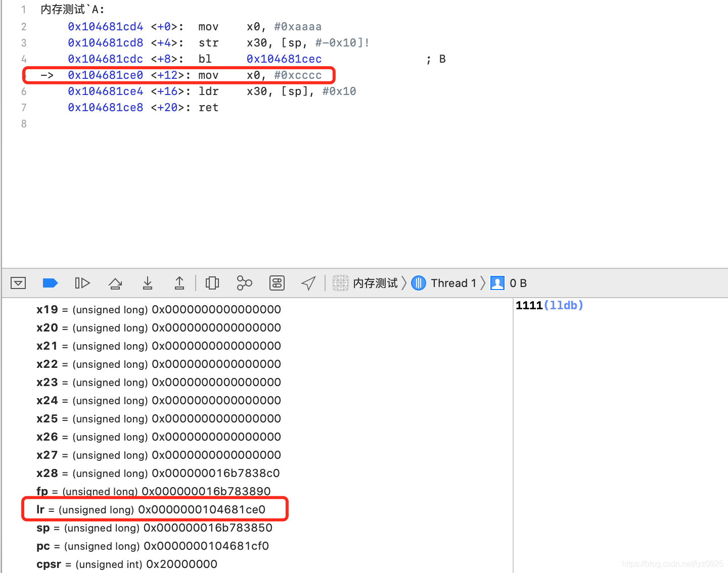Open Environment Overrides icon
This screenshot has width=728, height=573.
(x=277, y=283)
